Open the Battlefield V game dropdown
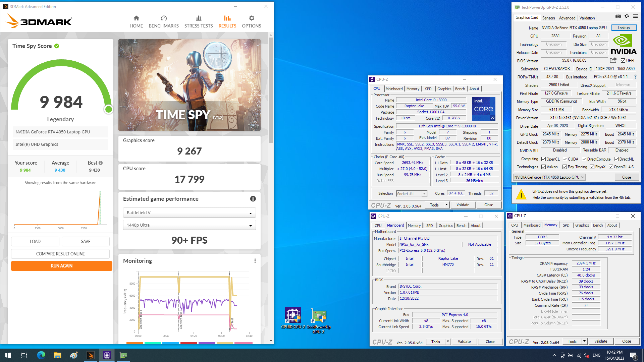The width and height of the screenshot is (644, 362). tap(189, 213)
